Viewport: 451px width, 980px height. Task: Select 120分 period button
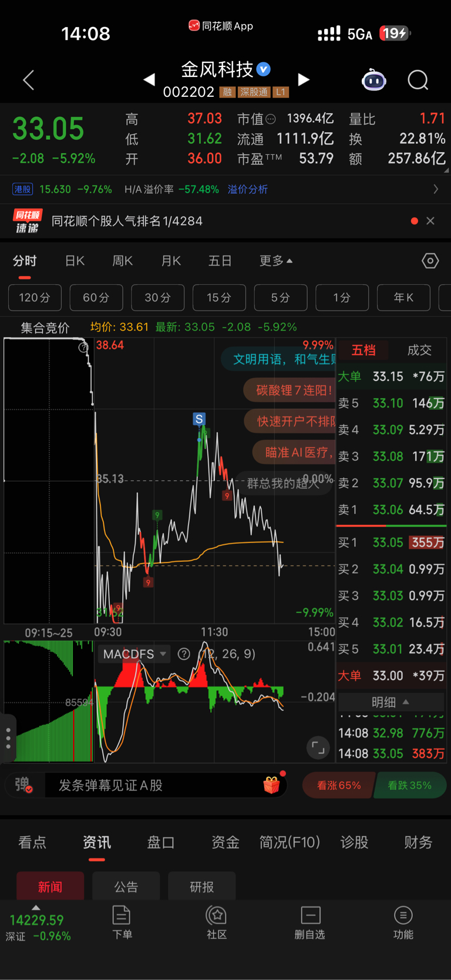pos(35,298)
